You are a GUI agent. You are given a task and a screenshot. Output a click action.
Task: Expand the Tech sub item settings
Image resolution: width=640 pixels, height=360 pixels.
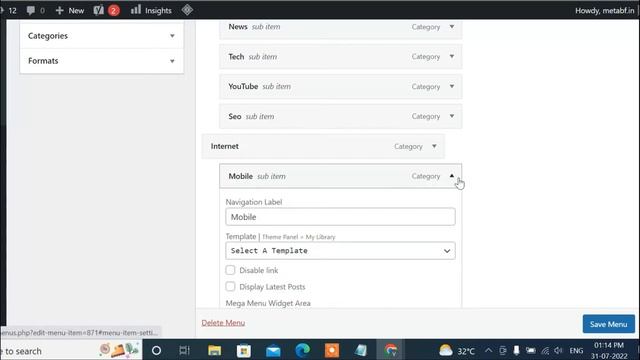[452, 56]
